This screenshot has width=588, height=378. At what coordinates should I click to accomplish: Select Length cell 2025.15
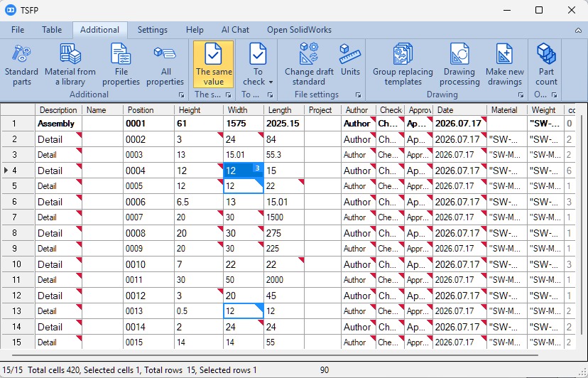[284, 124]
